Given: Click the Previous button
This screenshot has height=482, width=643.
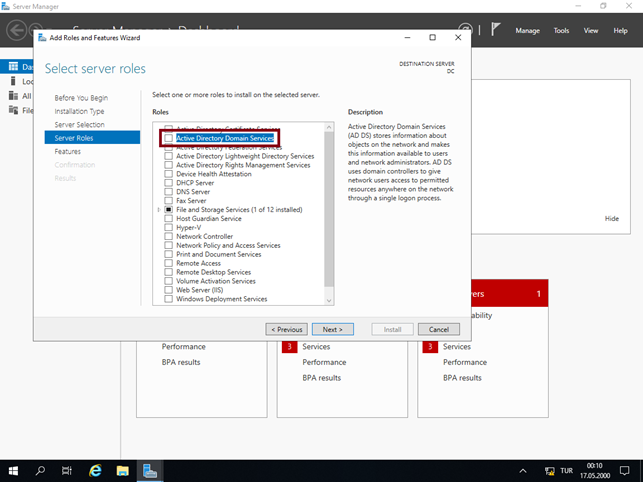Looking at the screenshot, I should pos(287,329).
